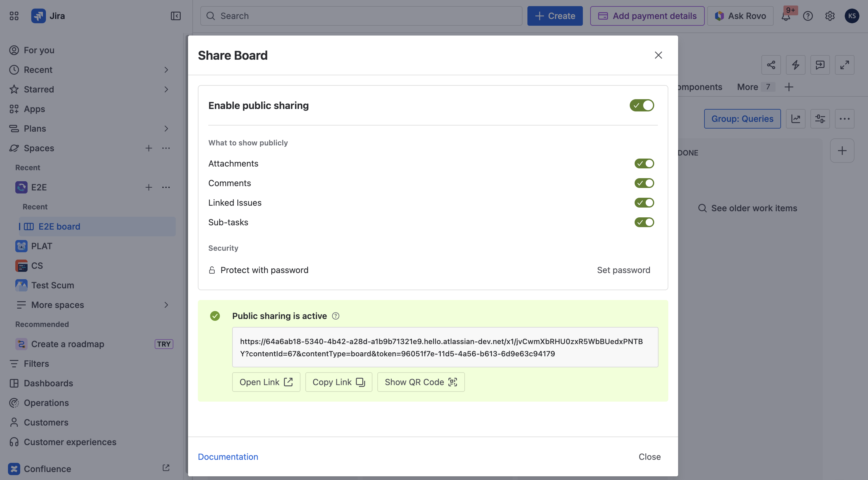Add a new tab with plus icon

pos(789,87)
